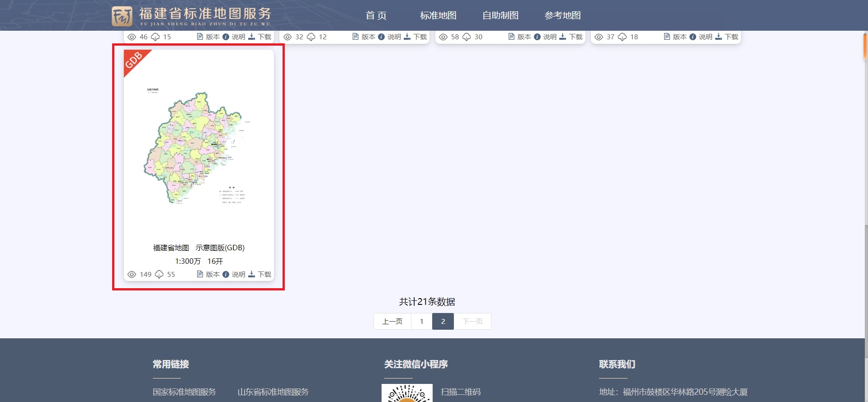Open 版本 on the card with 46 views
Viewport: 868px width, 402px height.
pyautogui.click(x=208, y=37)
